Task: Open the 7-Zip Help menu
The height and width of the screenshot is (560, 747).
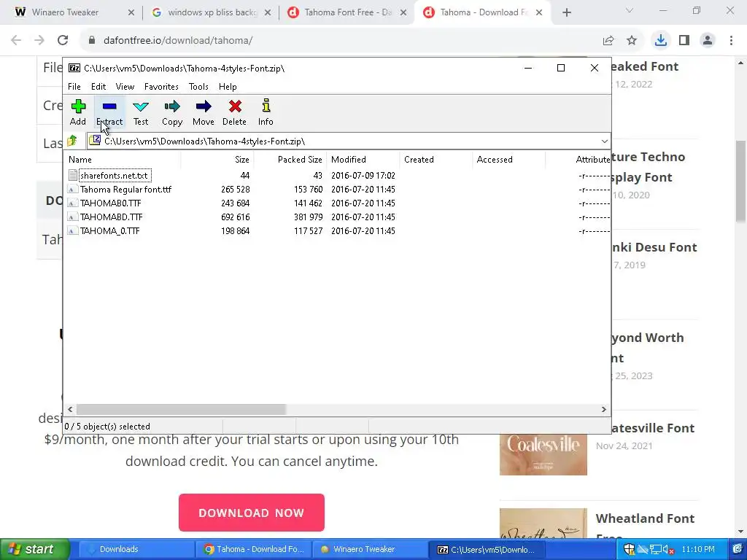Action: tap(228, 87)
